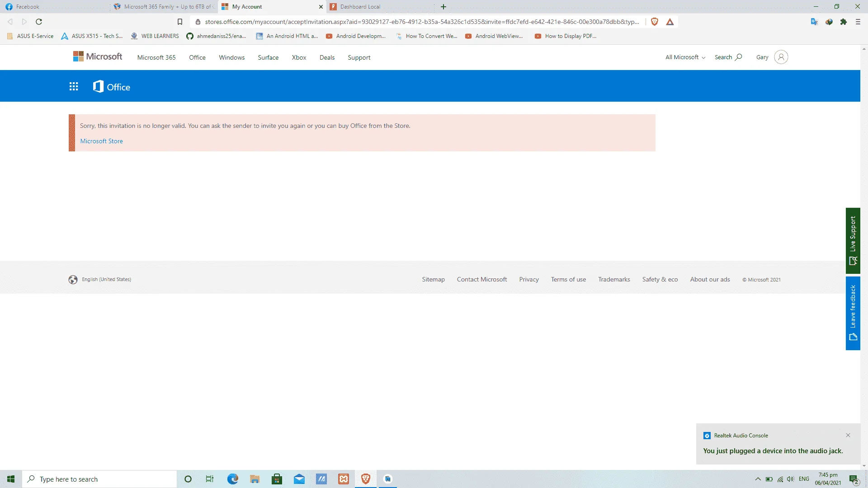Open the Android WebView bookmark
The image size is (868, 488).
coord(494,36)
